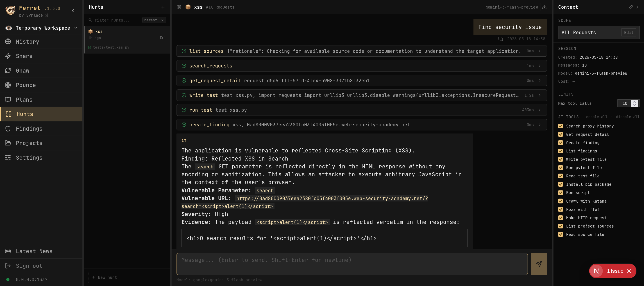
Task: Go to Projects
Action: [x=41, y=143]
